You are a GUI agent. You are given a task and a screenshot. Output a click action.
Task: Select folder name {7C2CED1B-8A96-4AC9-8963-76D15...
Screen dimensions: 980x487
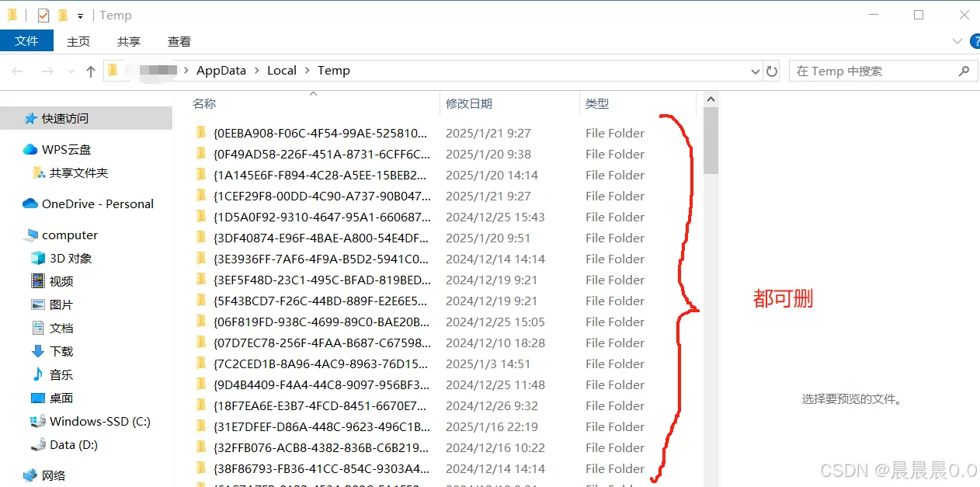(x=321, y=364)
